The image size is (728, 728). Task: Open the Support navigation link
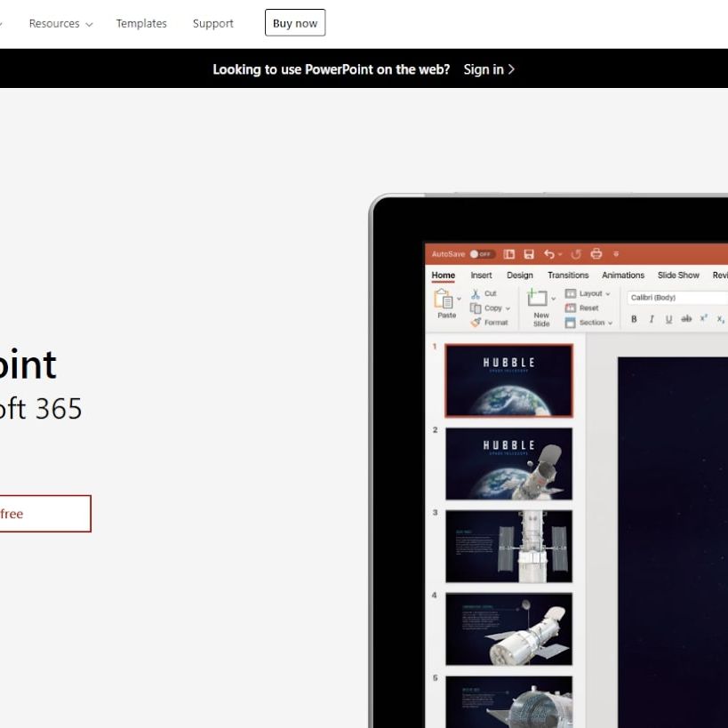pyautogui.click(x=213, y=23)
